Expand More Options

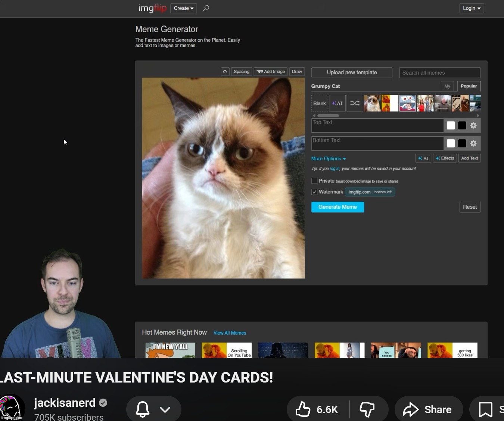coord(328,158)
